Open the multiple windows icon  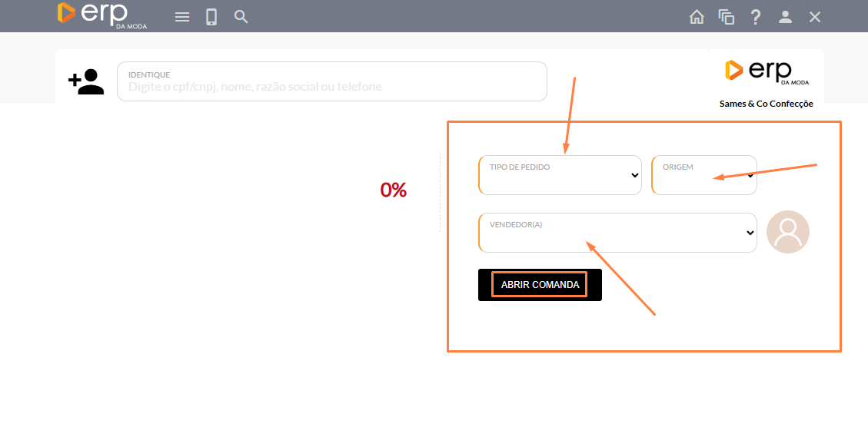click(x=727, y=17)
